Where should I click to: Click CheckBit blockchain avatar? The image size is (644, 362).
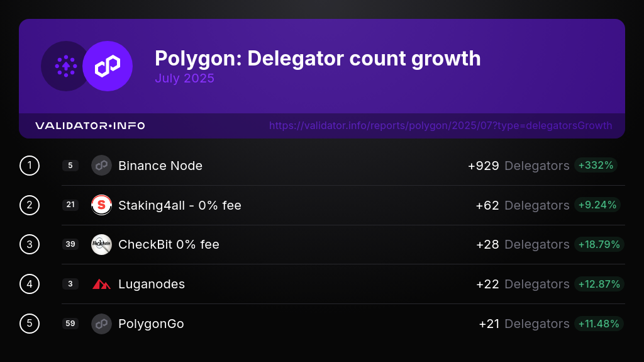coord(101,244)
